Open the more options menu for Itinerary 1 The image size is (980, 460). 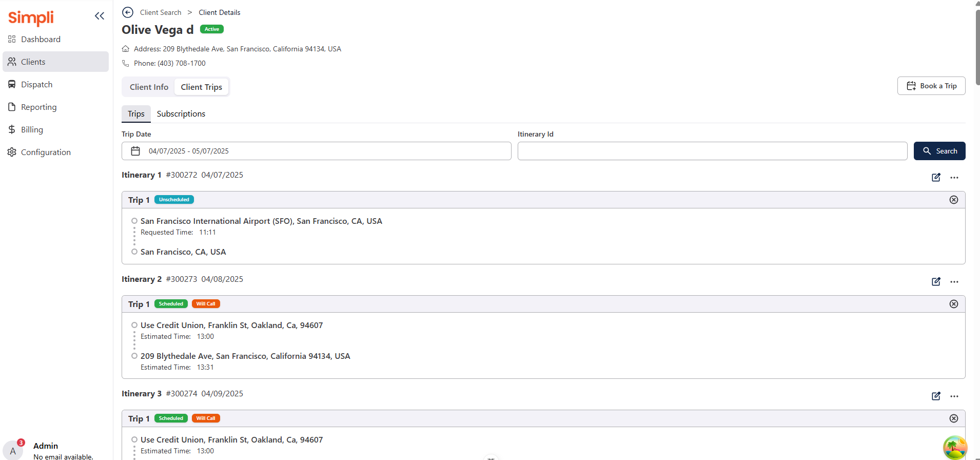pyautogui.click(x=954, y=177)
